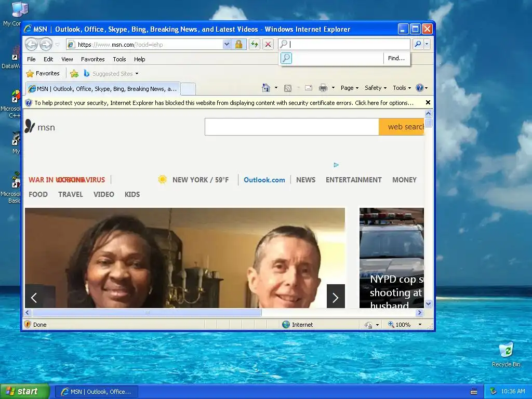
Task: Click the status bar warning shield icon
Action: [28, 324]
